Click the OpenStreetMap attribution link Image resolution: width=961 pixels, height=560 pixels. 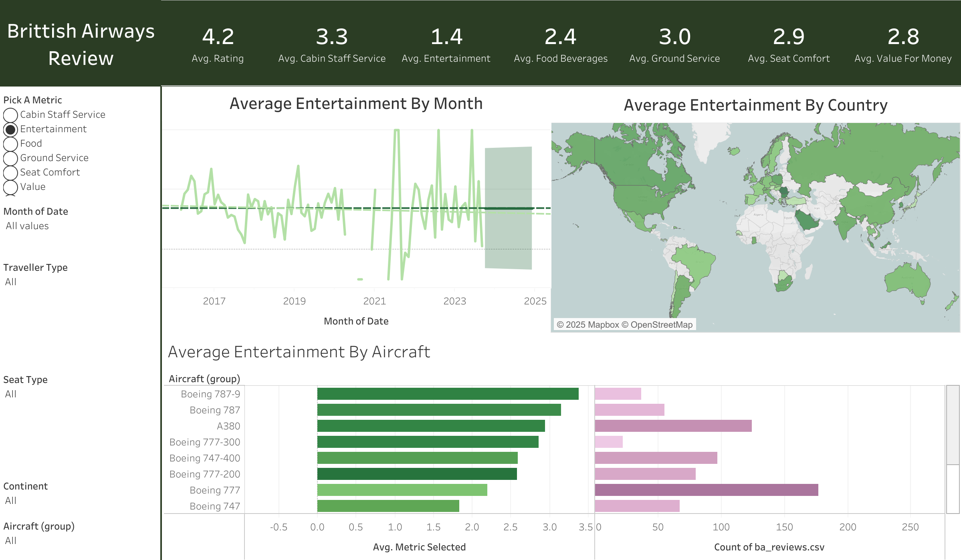click(x=661, y=325)
